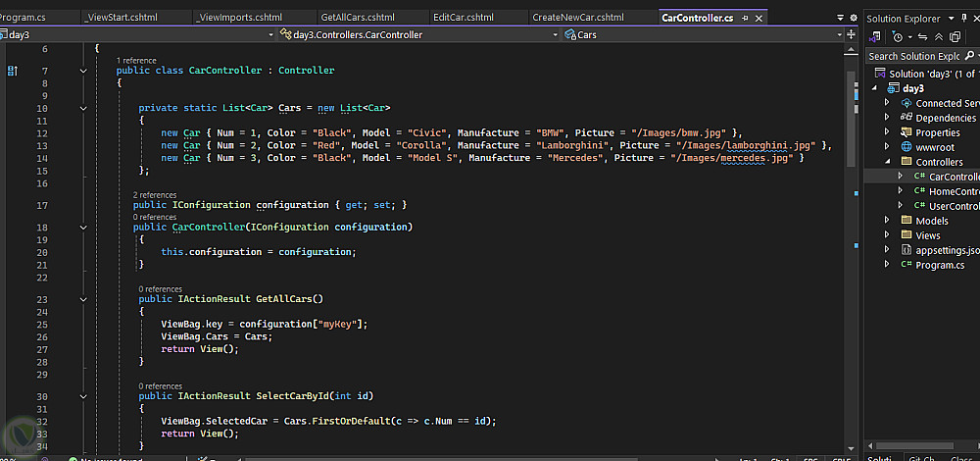Click Sync with Active Document icon
This screenshot has width=980, height=461.
[923, 37]
